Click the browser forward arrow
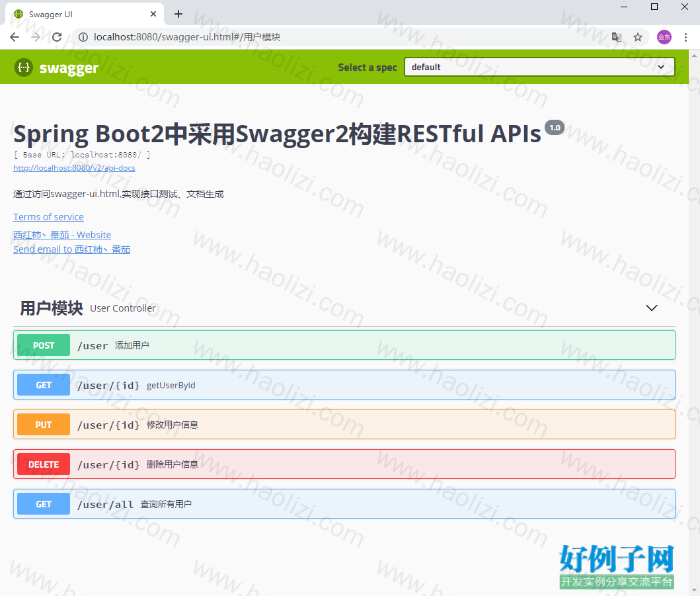 pos(36,37)
